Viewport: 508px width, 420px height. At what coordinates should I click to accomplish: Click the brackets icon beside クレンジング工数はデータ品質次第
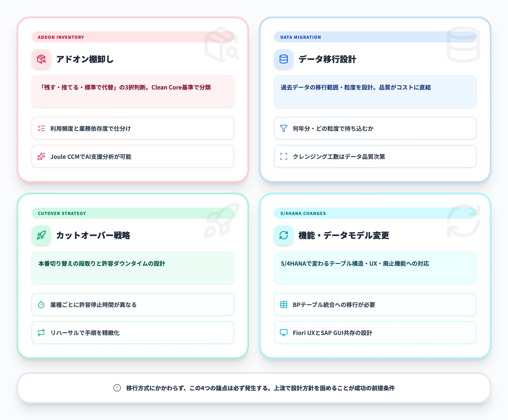(x=283, y=157)
